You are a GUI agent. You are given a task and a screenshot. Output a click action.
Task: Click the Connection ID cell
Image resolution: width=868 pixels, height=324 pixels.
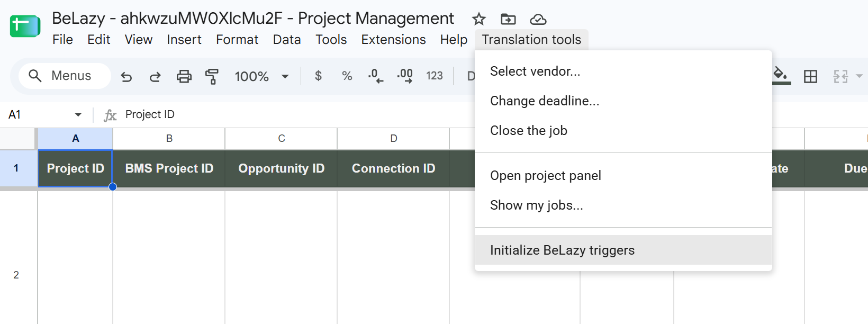pyautogui.click(x=393, y=168)
